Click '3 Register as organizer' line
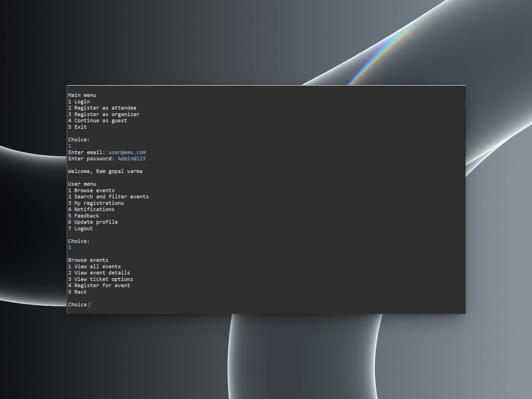532x399 pixels. pyautogui.click(x=104, y=114)
